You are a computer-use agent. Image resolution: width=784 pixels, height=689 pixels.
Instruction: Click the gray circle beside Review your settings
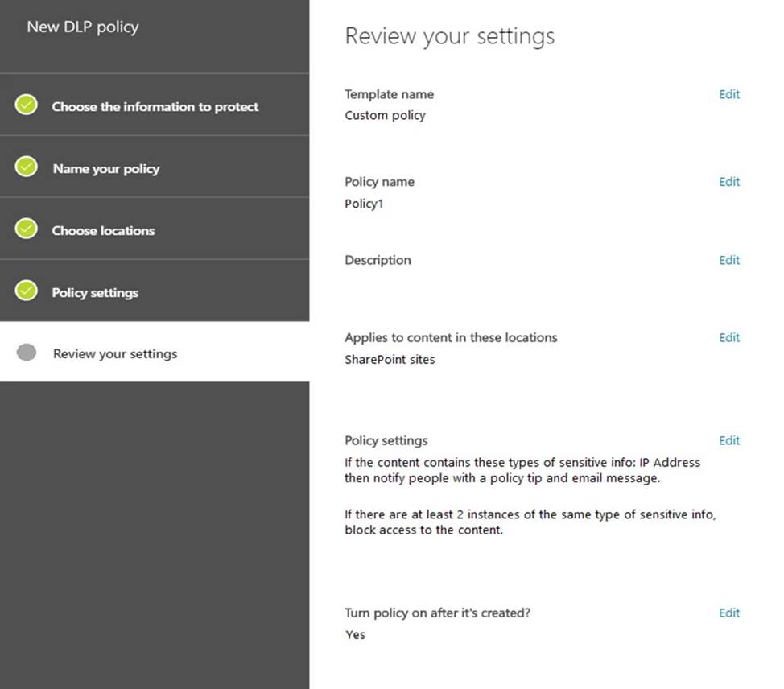27,353
